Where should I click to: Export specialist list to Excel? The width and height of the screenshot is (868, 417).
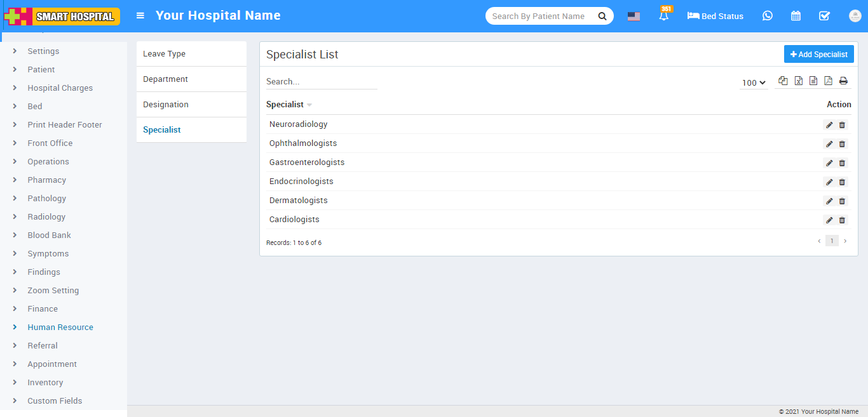pyautogui.click(x=798, y=81)
